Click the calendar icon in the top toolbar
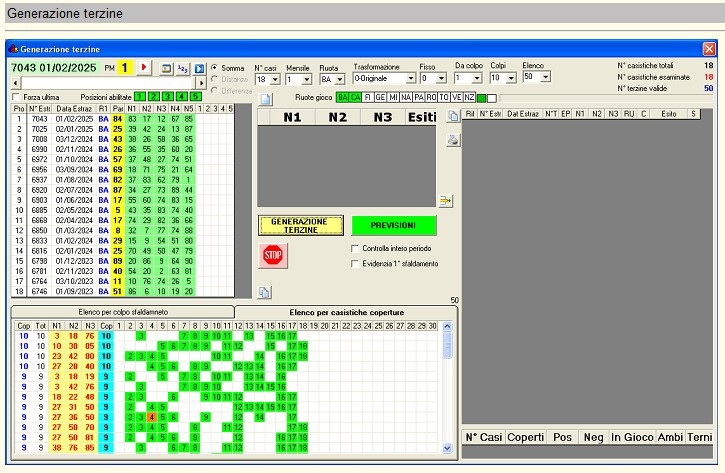The height and width of the screenshot is (473, 725). pos(166,68)
